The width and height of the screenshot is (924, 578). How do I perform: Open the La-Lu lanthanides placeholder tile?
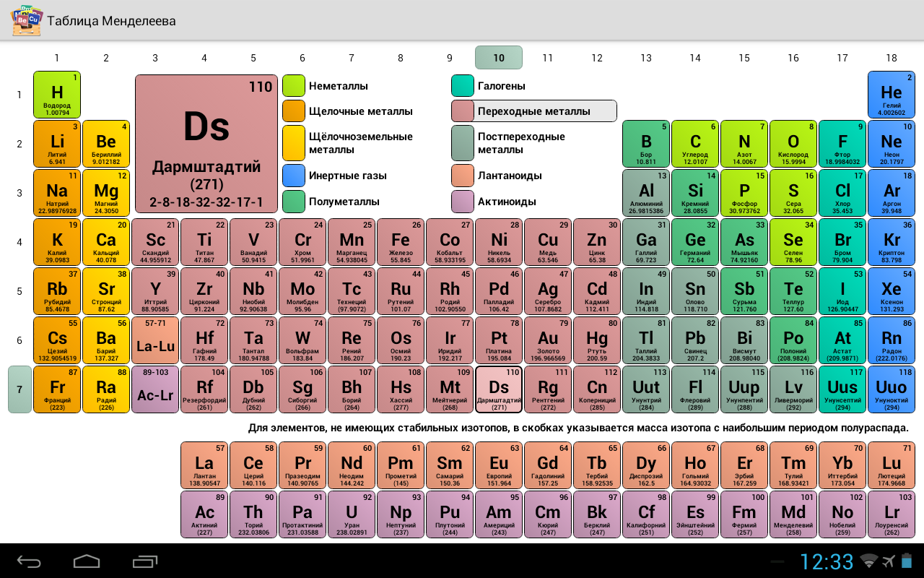[155, 340]
